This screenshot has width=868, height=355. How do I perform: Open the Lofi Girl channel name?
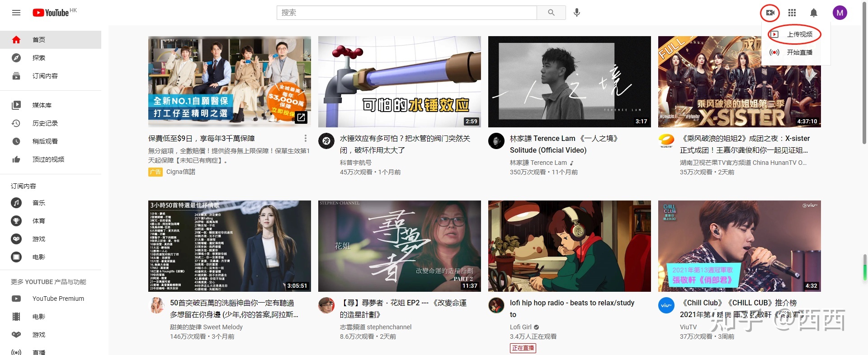click(521, 327)
